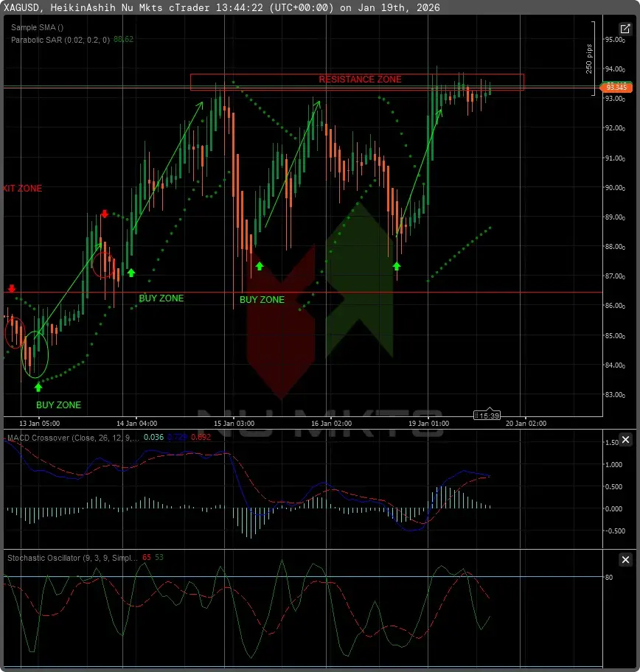Select the BUY ZONE text at bottom left

(x=58, y=405)
